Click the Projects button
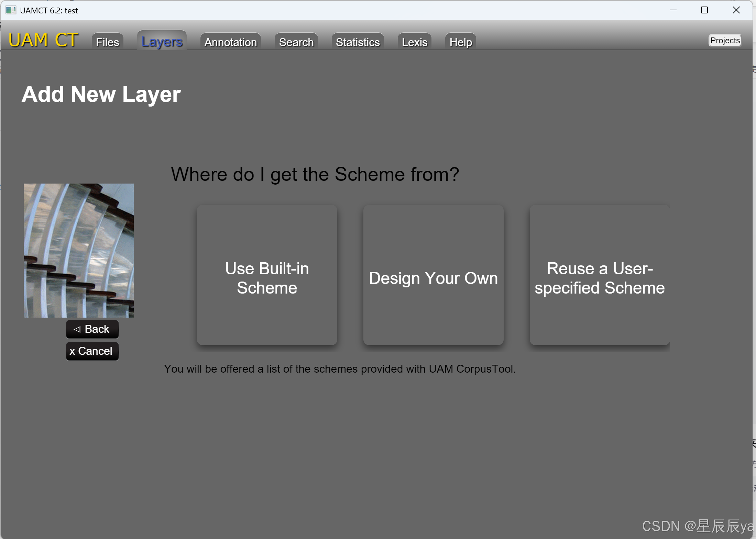The image size is (756, 539). pyautogui.click(x=724, y=40)
